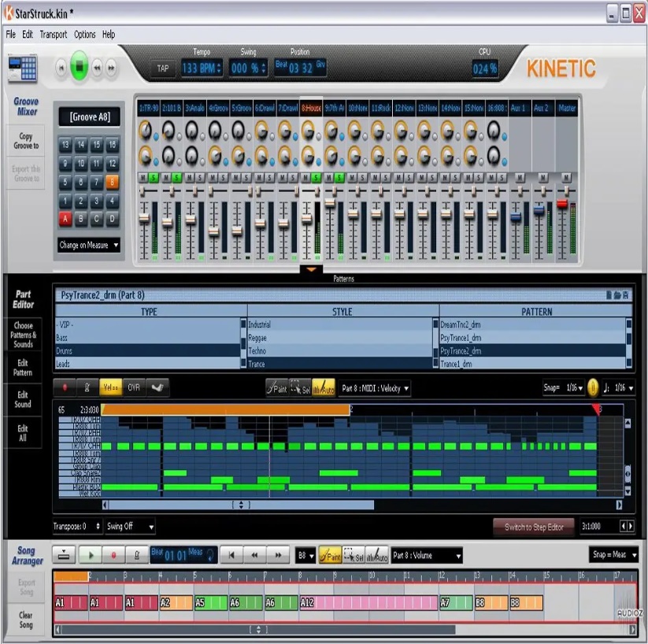Select the Paint tool in Song Arranger
The width and height of the screenshot is (648, 644).
click(329, 556)
